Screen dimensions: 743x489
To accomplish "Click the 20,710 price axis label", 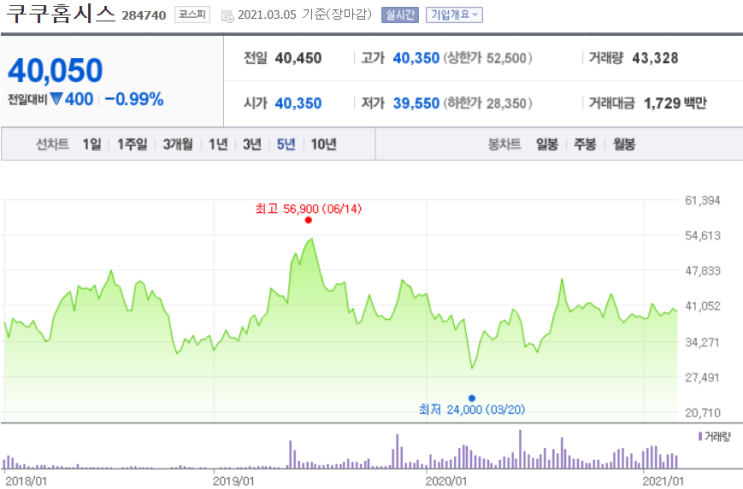I will click(x=703, y=413).
